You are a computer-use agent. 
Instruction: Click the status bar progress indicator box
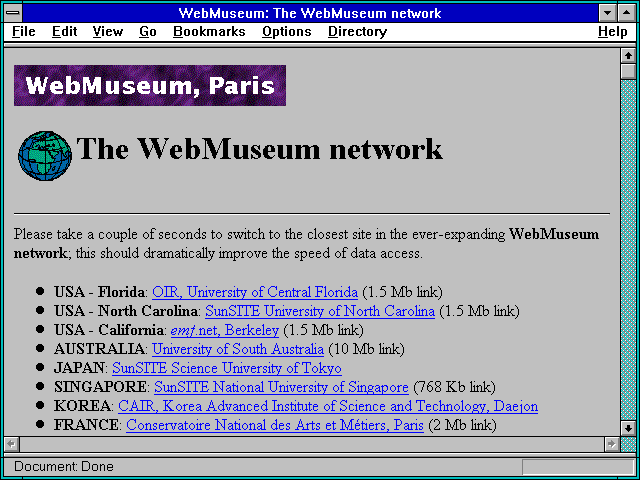tap(578, 467)
